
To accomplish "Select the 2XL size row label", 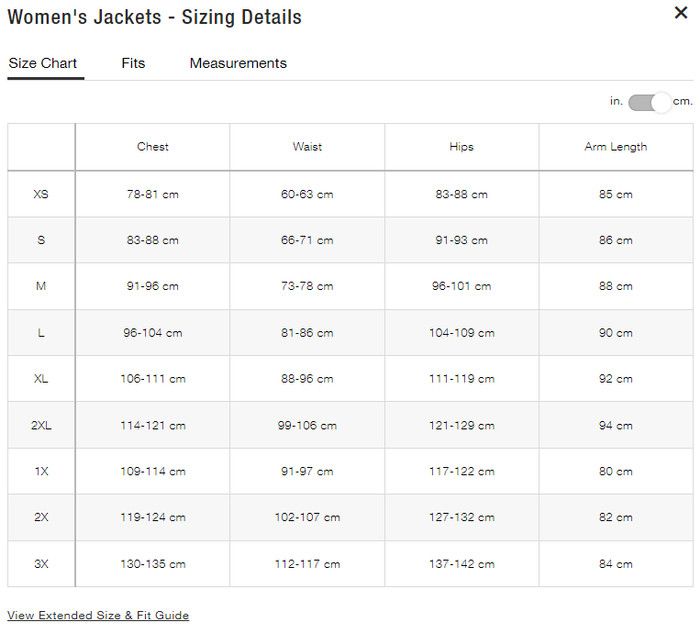I will pos(41,425).
